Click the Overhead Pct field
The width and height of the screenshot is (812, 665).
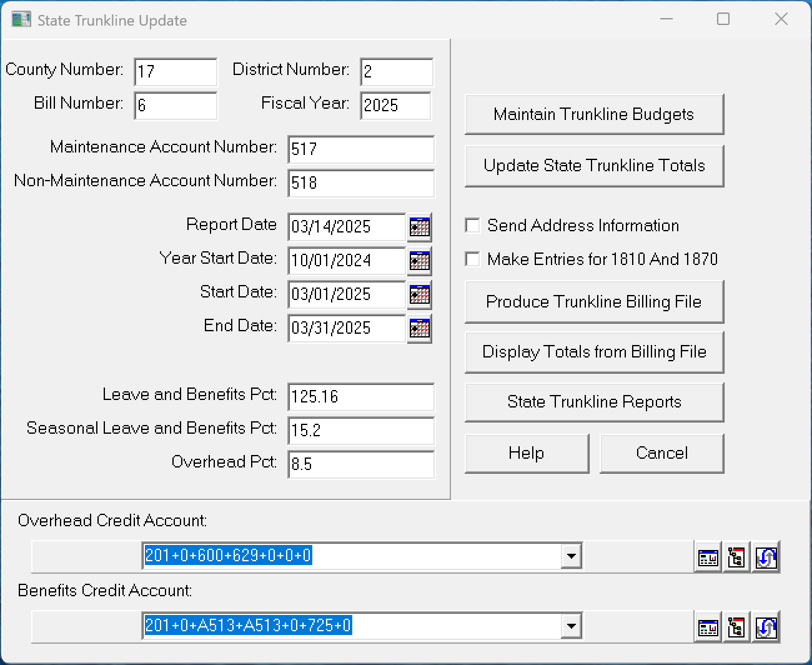point(361,464)
